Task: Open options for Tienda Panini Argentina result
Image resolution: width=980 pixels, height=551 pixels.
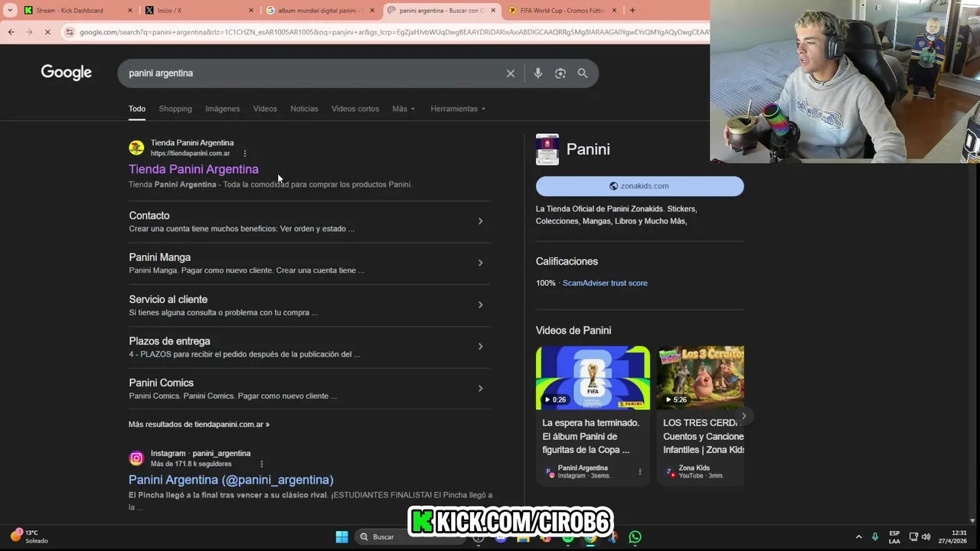Action: pos(245,154)
